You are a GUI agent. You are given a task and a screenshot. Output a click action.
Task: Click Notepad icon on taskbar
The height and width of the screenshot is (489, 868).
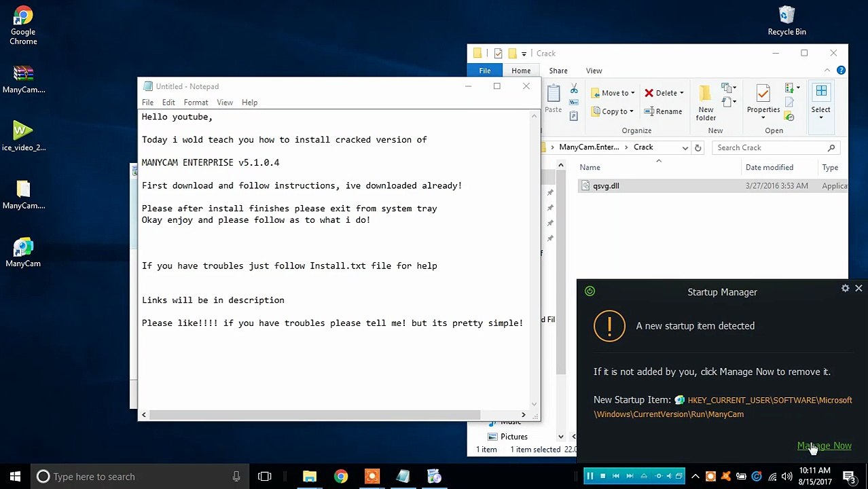pyautogui.click(x=403, y=476)
